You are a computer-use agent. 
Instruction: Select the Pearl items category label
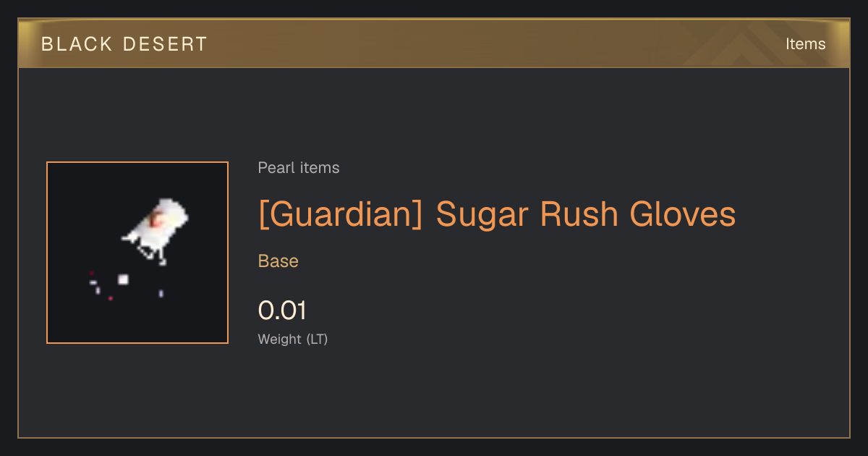click(299, 168)
